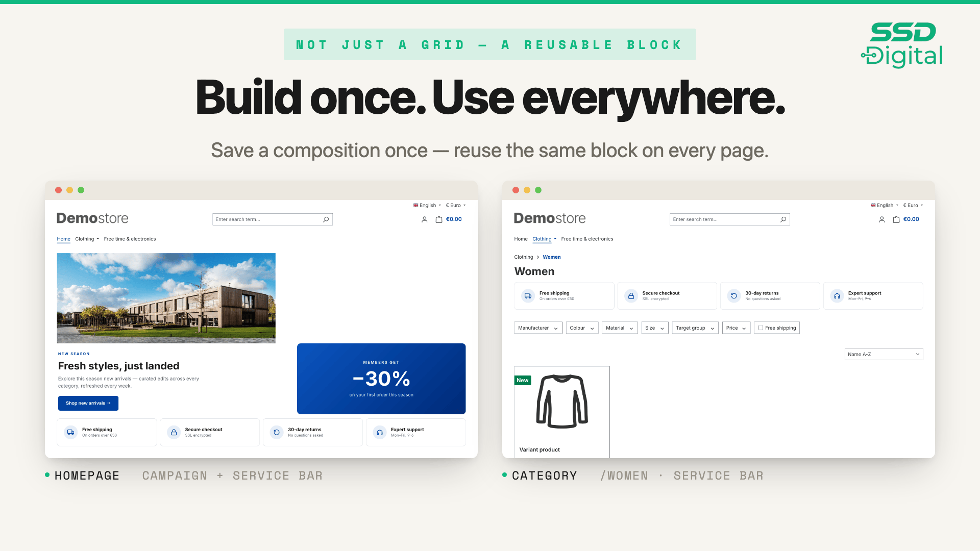The image size is (980, 551).
Task: Open the shopping bag icon in Category window
Action: click(x=896, y=219)
